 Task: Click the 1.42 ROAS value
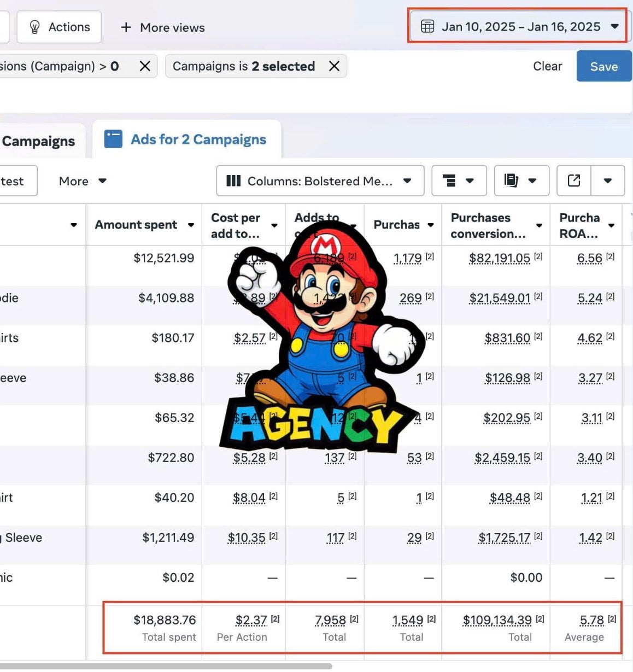(x=591, y=537)
